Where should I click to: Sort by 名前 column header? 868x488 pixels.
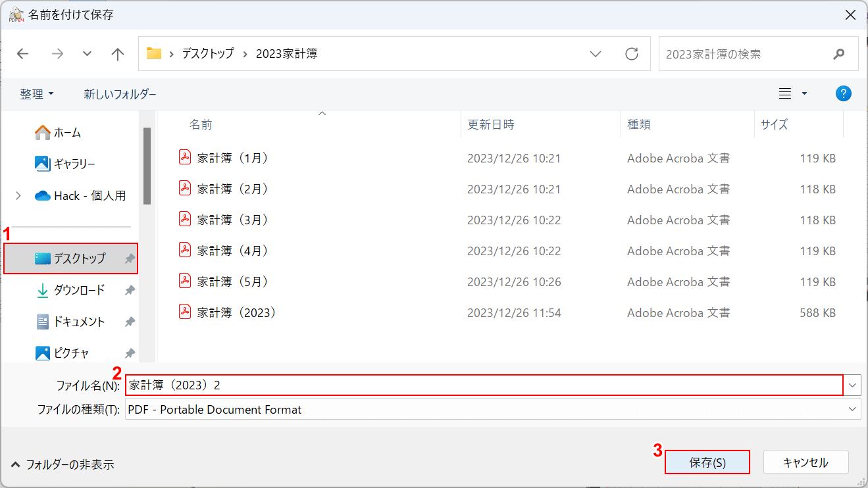click(x=201, y=124)
